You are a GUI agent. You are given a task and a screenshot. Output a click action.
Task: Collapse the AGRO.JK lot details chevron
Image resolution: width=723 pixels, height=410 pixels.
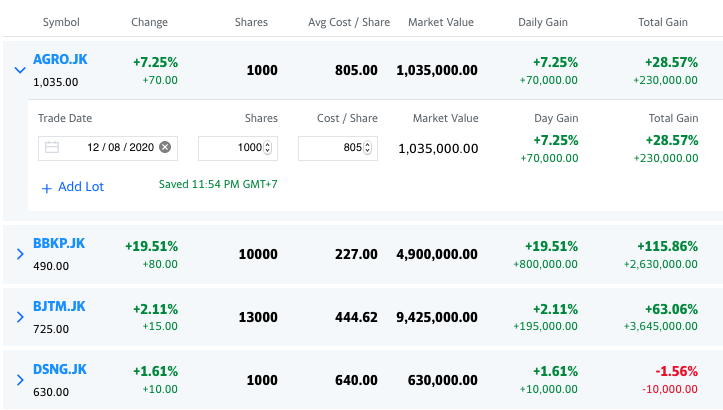coord(19,70)
